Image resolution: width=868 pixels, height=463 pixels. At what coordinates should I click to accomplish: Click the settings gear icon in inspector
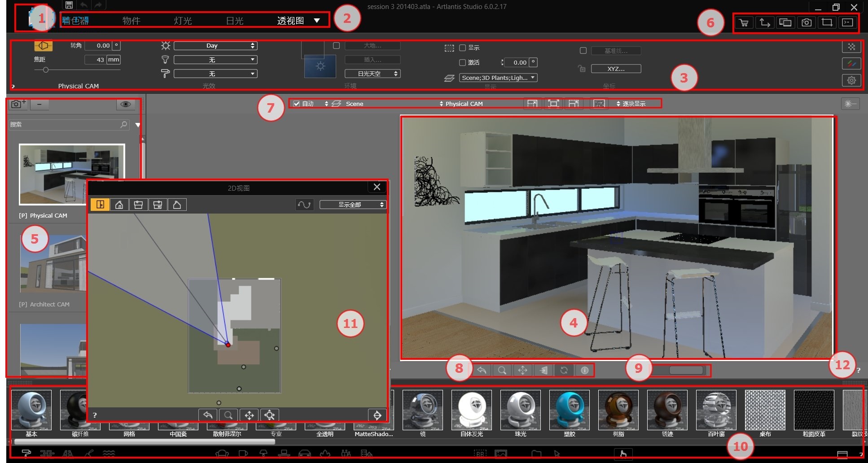point(851,80)
